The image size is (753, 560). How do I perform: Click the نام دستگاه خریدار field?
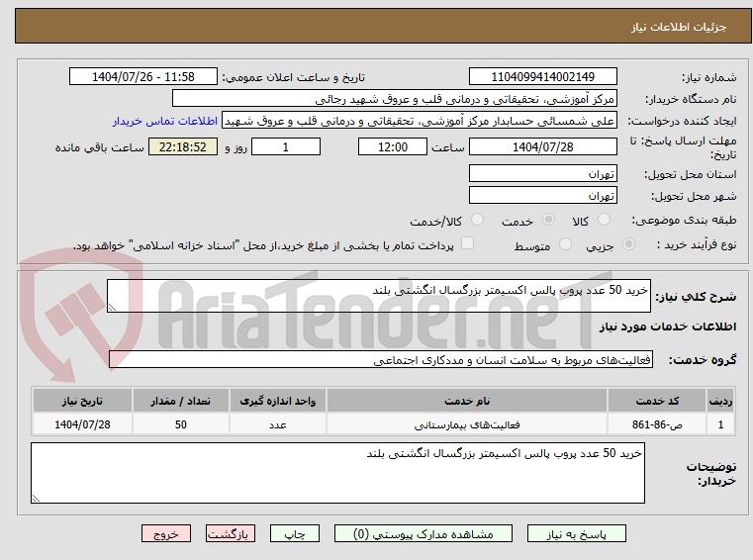394,99
